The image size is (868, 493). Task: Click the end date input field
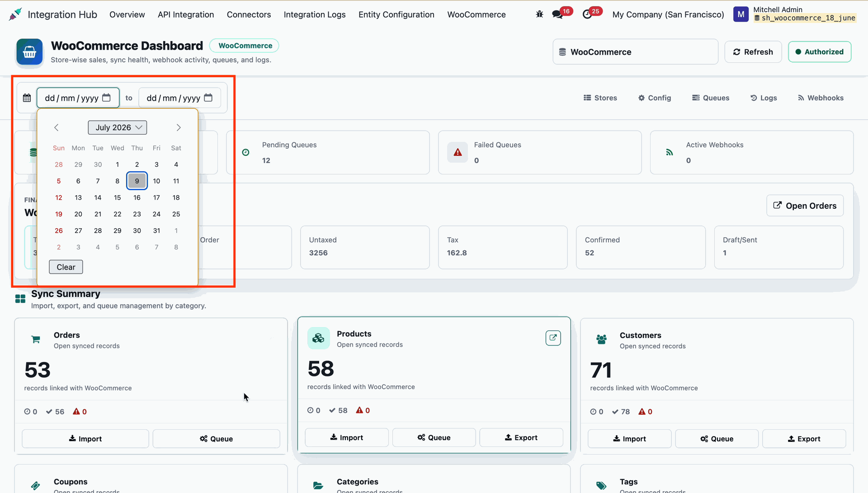point(180,98)
